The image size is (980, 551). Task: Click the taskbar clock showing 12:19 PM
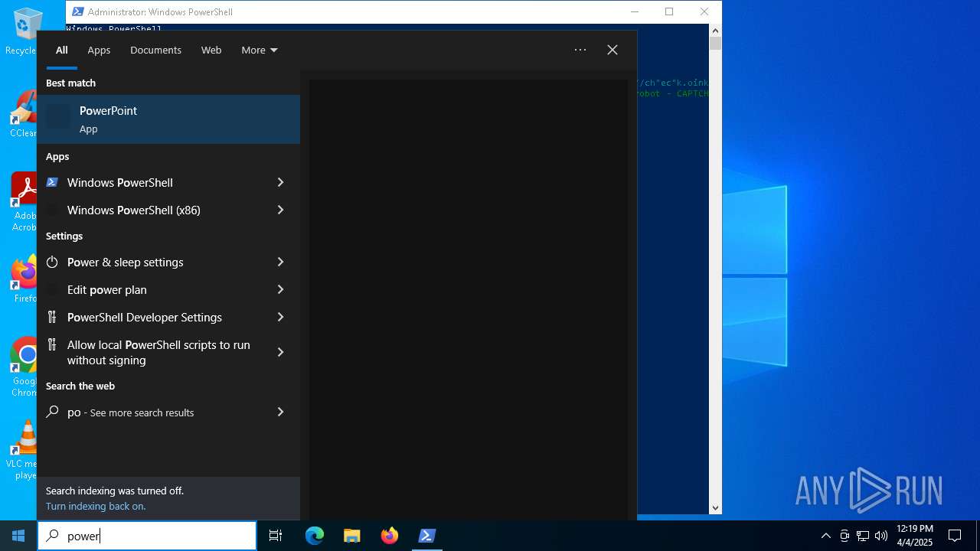915,536
